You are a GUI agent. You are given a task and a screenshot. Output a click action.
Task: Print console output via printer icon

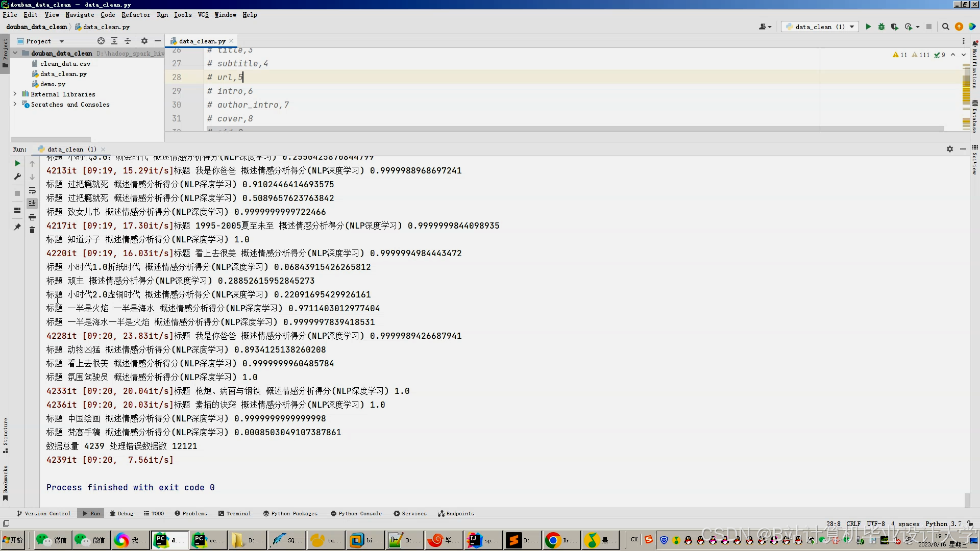tap(32, 217)
